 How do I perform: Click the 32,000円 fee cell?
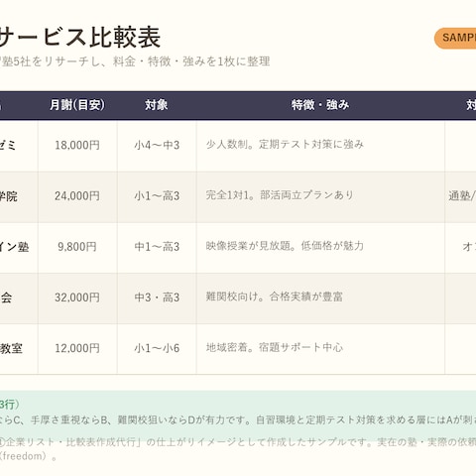coord(77,297)
